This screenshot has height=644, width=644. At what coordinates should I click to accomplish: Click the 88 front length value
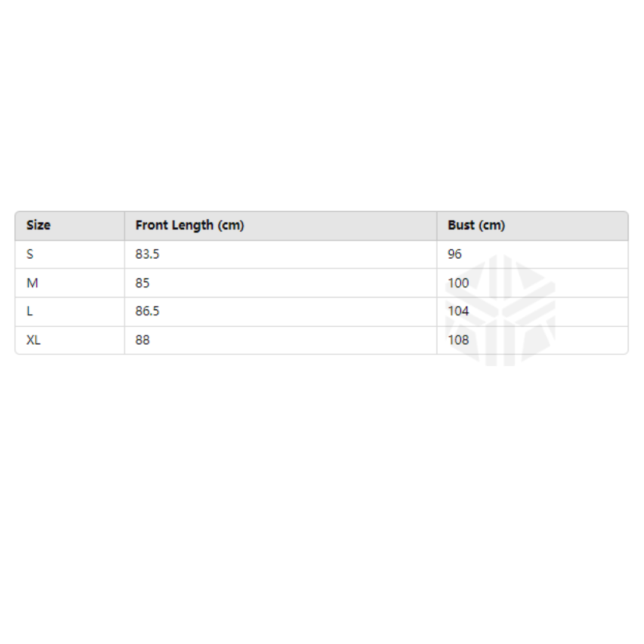coord(143,340)
